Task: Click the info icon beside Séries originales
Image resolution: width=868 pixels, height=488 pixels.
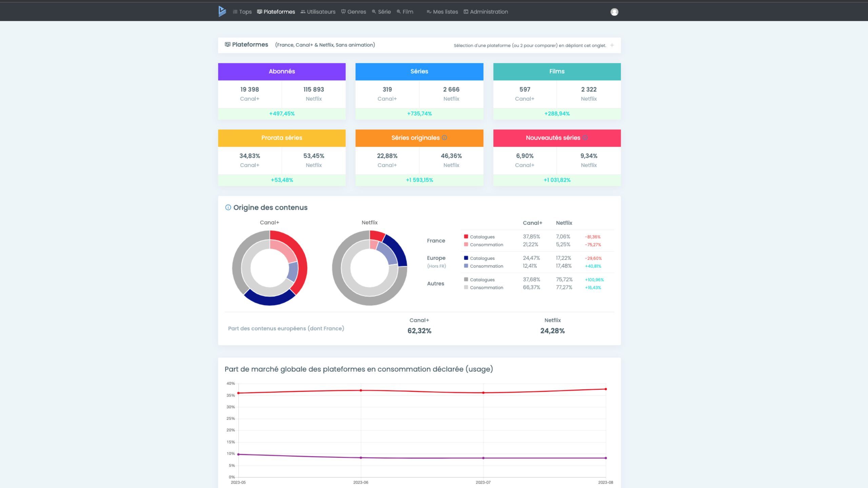Action: (x=444, y=138)
